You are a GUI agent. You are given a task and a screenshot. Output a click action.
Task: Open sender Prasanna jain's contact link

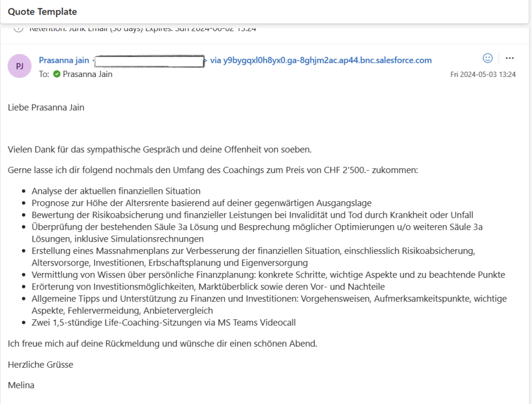64,60
